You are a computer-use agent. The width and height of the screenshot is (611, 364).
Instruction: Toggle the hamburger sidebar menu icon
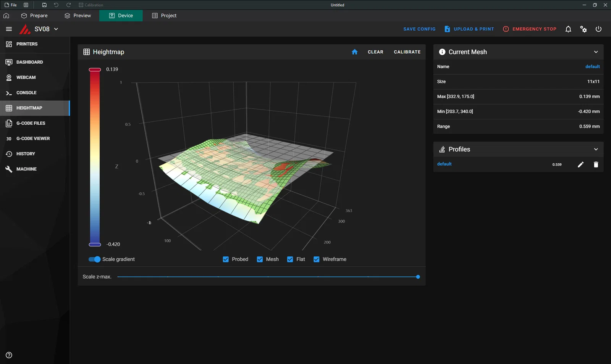pyautogui.click(x=9, y=29)
